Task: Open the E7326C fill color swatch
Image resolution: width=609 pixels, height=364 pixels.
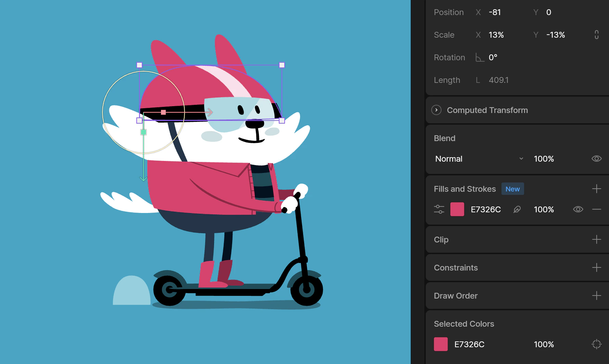Action: coord(457,209)
